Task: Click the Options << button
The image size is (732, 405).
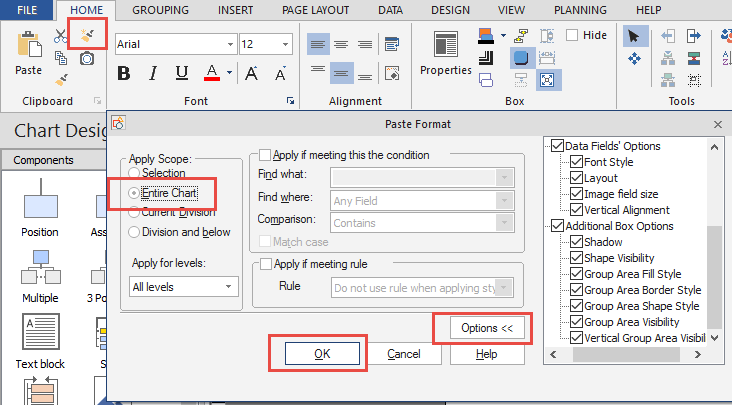Action: click(487, 328)
